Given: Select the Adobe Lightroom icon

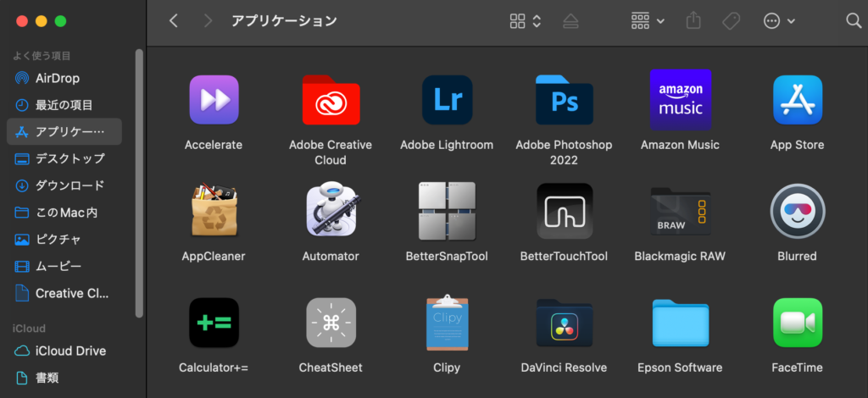Looking at the screenshot, I should pos(448,100).
